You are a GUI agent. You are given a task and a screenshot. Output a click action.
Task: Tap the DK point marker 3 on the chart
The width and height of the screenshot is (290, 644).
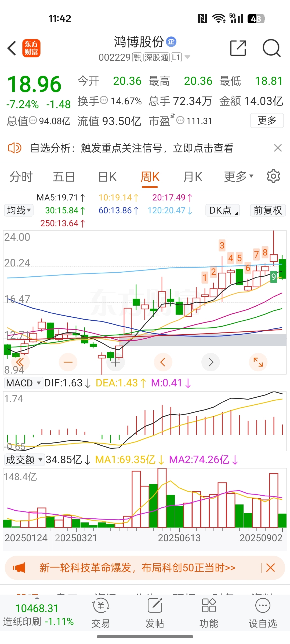222,245
